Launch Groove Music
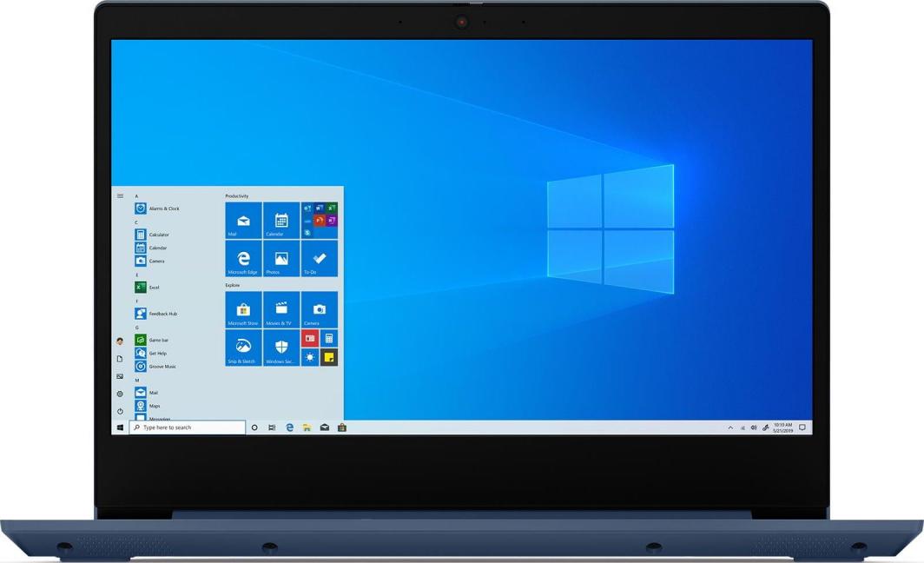Viewport: 924px width, 563px height. click(155, 366)
